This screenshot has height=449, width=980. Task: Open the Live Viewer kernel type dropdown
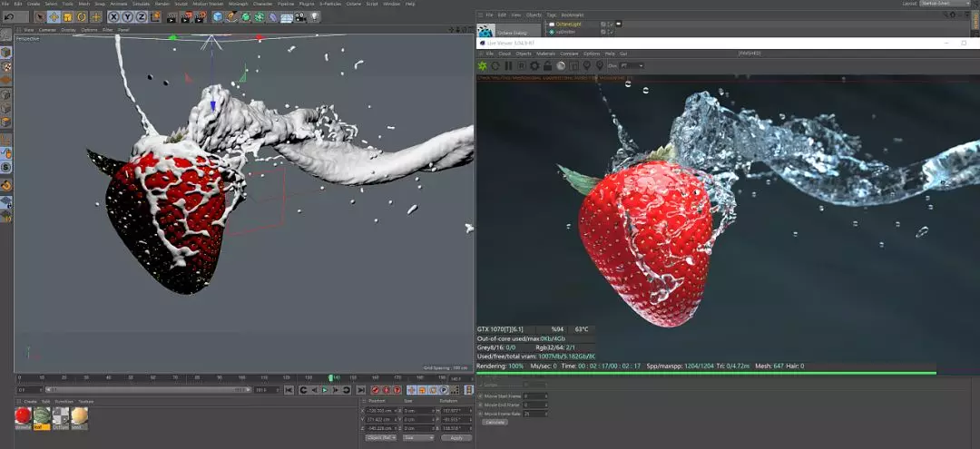pyautogui.click(x=632, y=65)
